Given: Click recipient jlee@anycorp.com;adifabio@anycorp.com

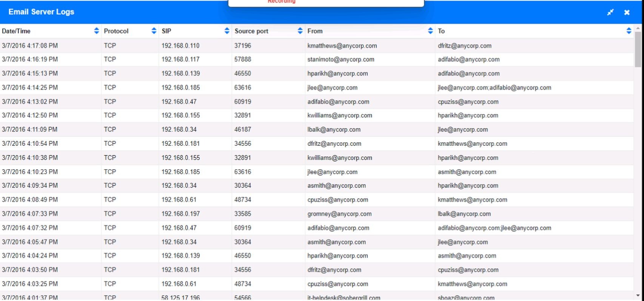Looking at the screenshot, I should pyautogui.click(x=495, y=87).
